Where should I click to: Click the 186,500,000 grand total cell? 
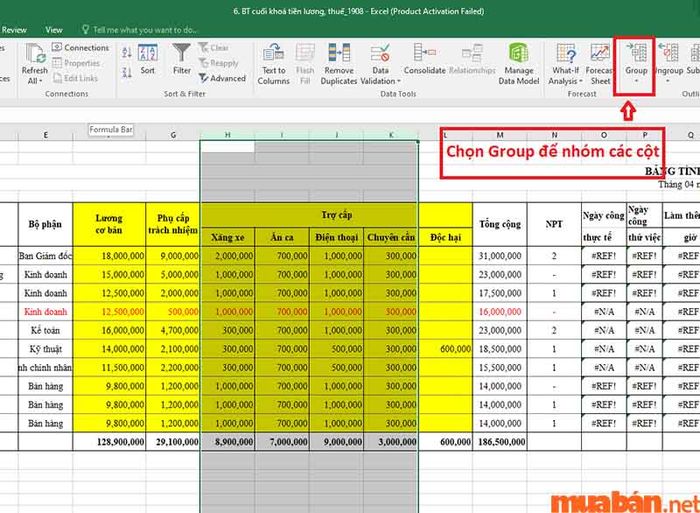[x=500, y=442]
